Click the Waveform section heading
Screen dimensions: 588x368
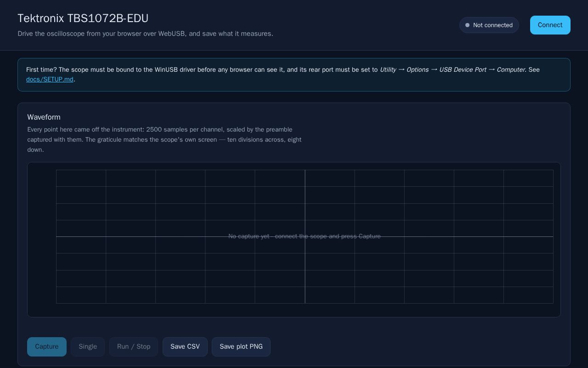tap(44, 117)
